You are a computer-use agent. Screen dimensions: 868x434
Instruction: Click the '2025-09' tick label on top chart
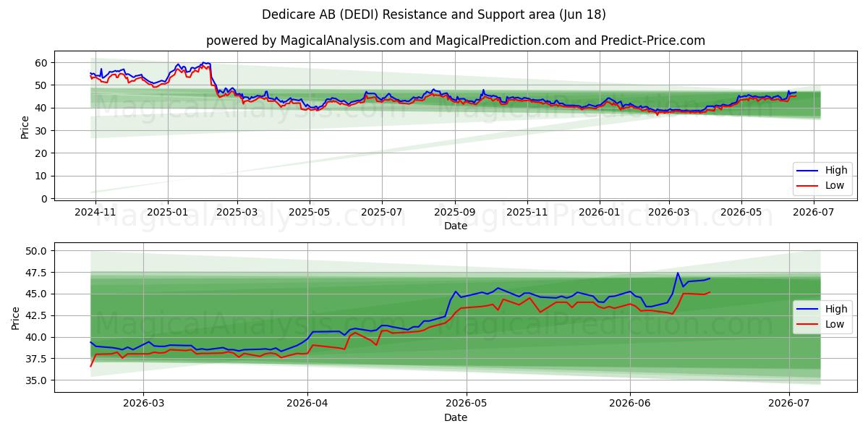[455, 213]
